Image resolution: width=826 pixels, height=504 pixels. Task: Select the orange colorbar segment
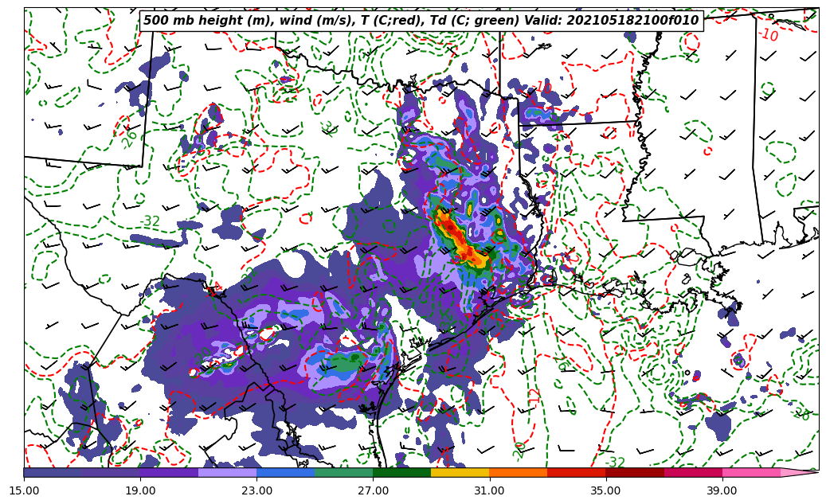click(518, 472)
